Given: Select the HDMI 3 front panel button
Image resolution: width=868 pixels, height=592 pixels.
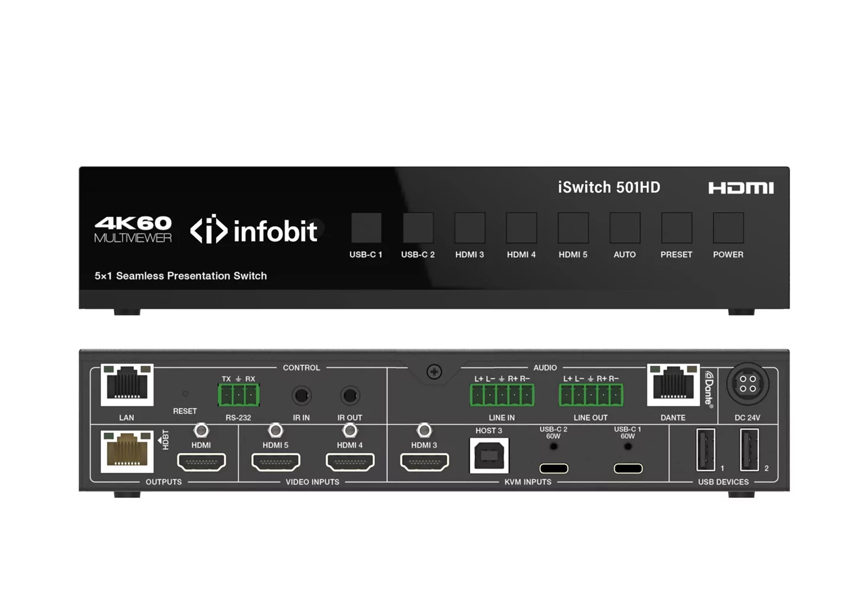Looking at the screenshot, I should [469, 229].
